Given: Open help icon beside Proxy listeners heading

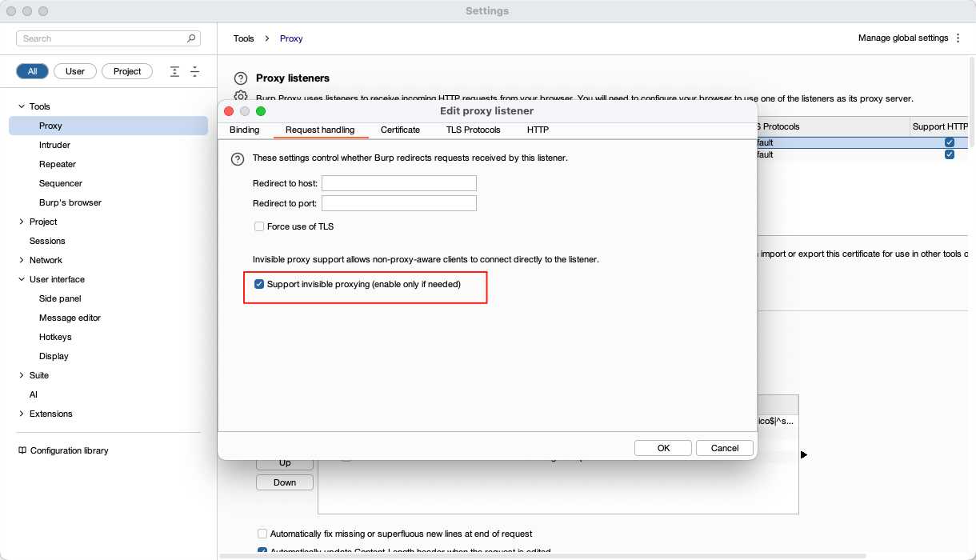Looking at the screenshot, I should point(240,78).
